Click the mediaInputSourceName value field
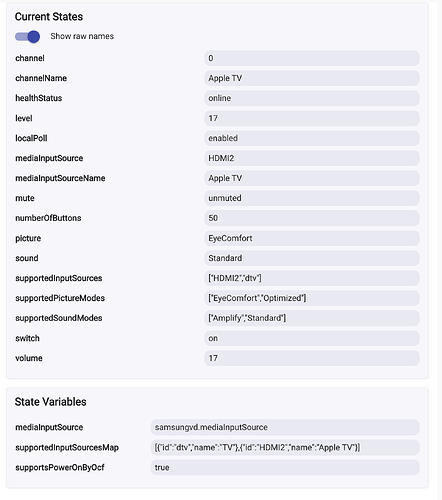 pyautogui.click(x=312, y=178)
